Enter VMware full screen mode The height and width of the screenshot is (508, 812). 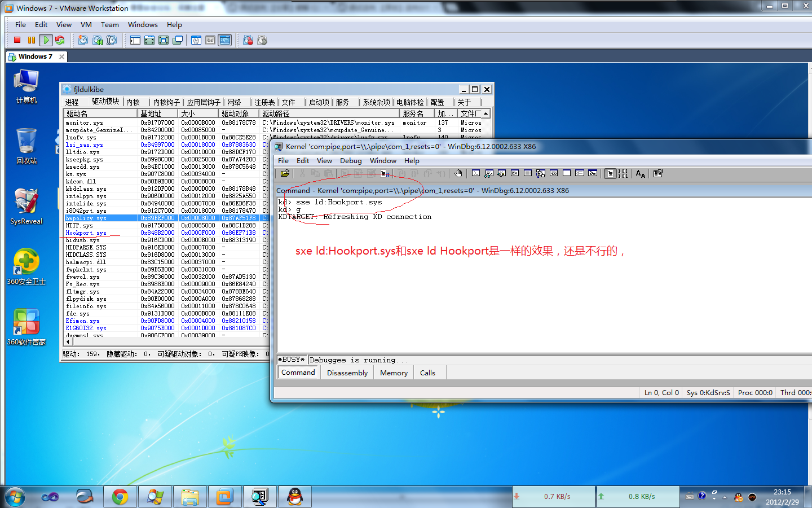[164, 40]
